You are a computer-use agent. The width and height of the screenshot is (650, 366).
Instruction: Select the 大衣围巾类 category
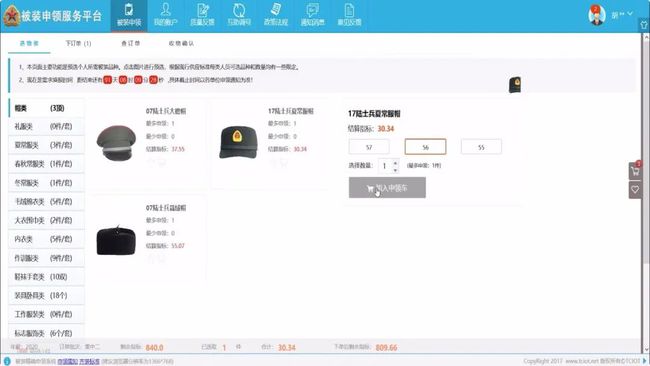[x=46, y=221]
